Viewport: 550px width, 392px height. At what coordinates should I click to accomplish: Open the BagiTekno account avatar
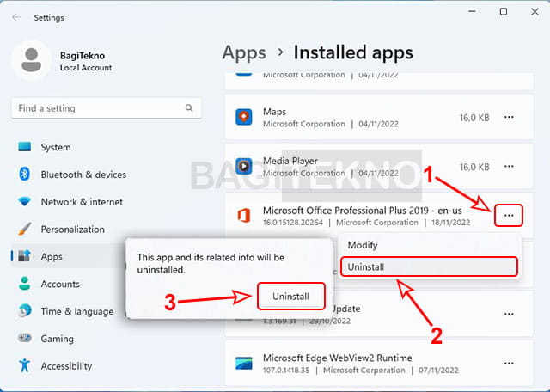coord(31,60)
